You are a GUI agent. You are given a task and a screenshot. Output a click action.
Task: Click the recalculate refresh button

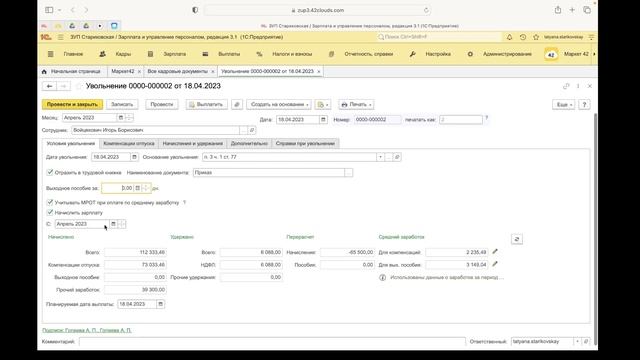(517, 239)
